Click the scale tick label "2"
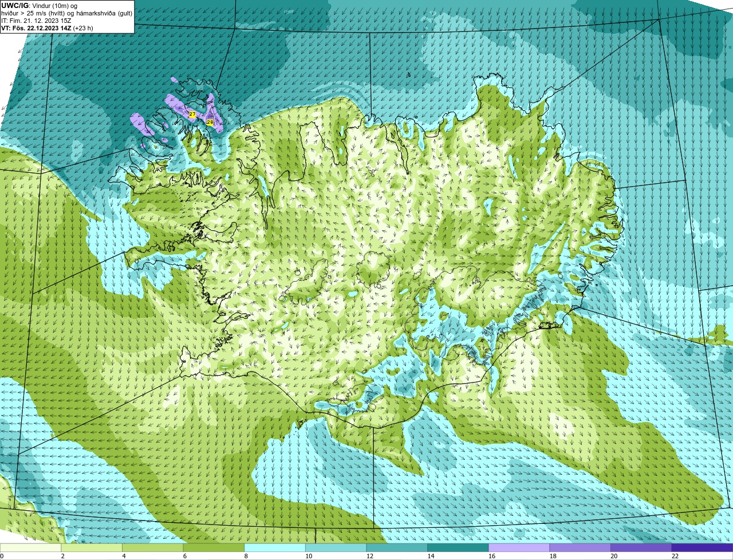 point(63,556)
